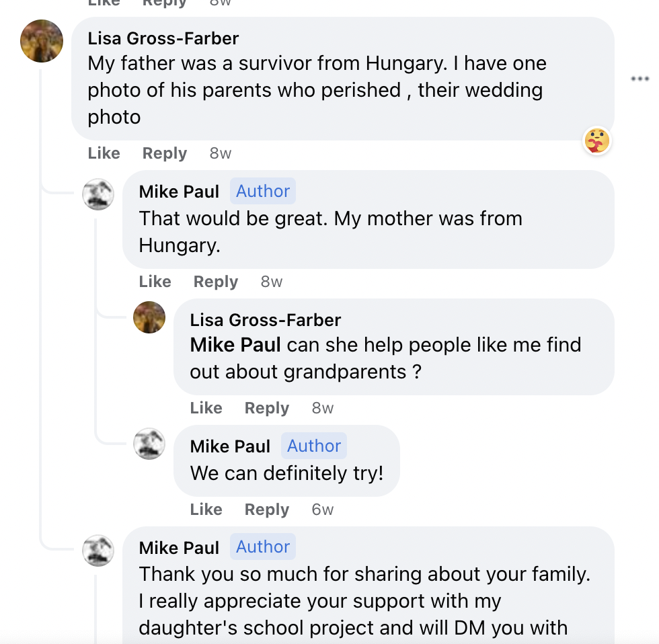Click Mike Paul's avatar beside "That would be great"
659x644 pixels.
click(98, 194)
